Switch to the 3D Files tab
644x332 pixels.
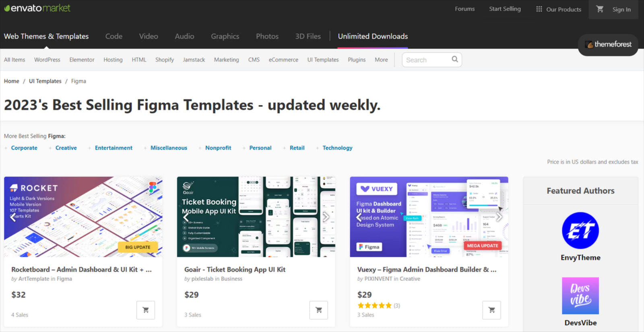pos(308,36)
